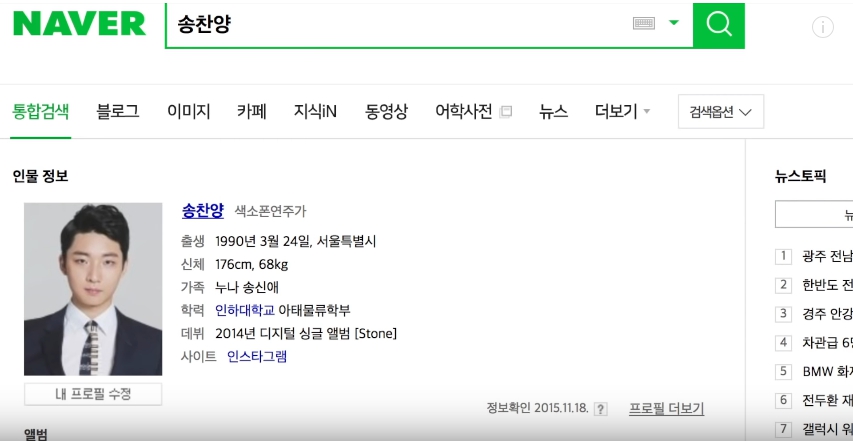Click the question mark icon beside 정보확인 date
853x441 pixels.
[x=600, y=409]
